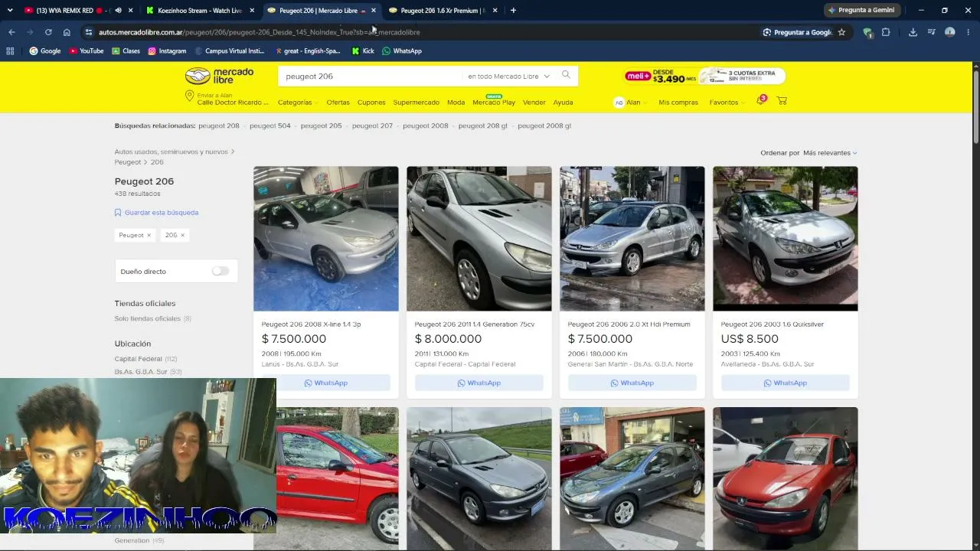Click Guardar esta búsqueda
The image size is (980, 551).
156,213
